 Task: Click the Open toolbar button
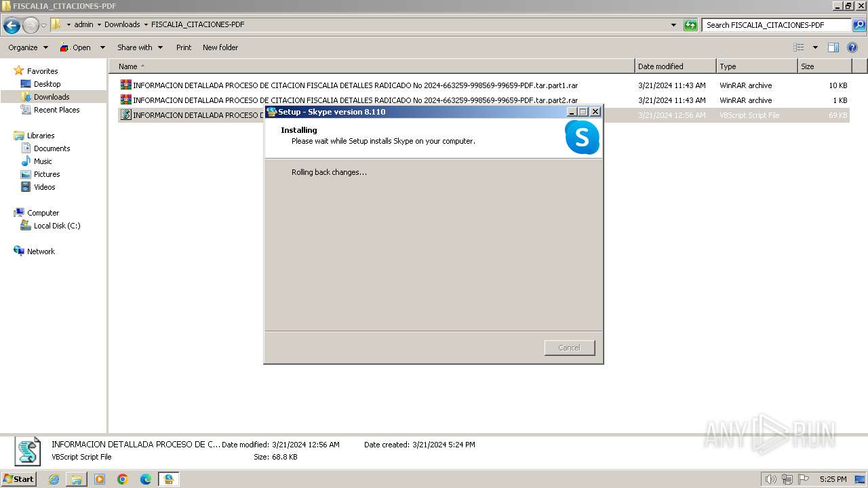pyautogui.click(x=75, y=47)
